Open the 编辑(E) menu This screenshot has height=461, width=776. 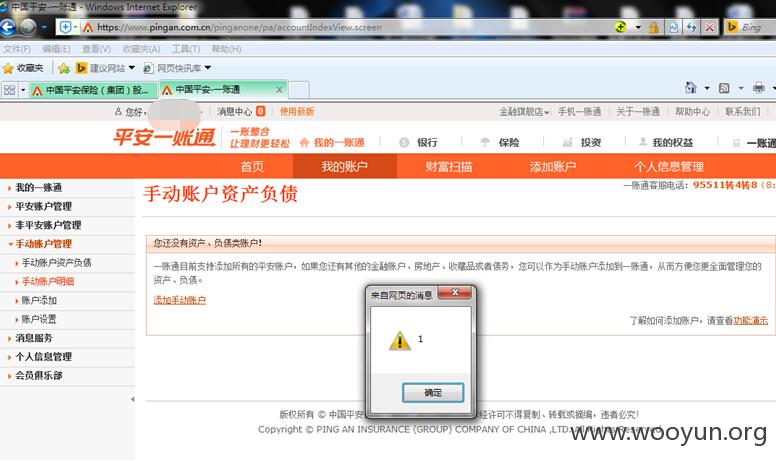coord(56,49)
